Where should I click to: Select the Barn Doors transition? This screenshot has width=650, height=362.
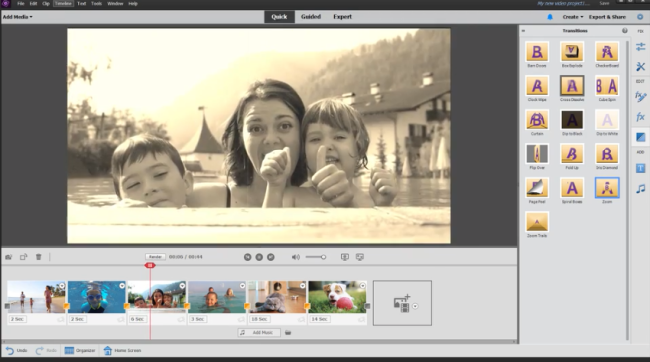tap(537, 52)
